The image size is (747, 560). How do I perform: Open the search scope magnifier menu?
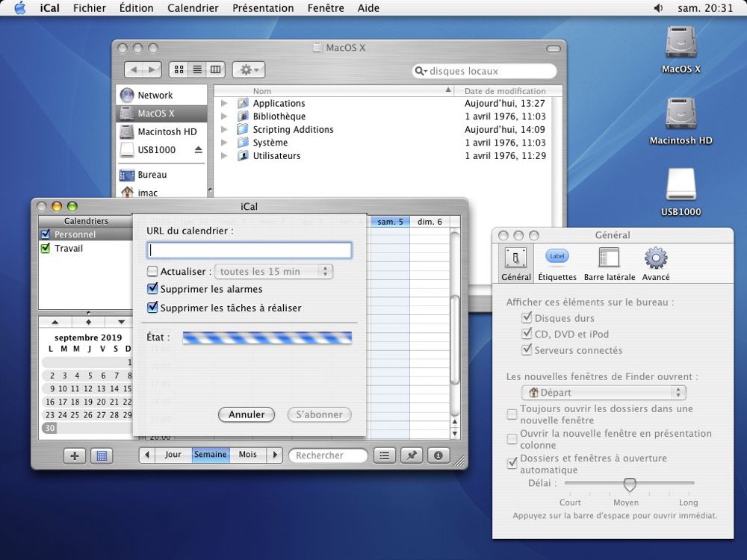(x=421, y=72)
